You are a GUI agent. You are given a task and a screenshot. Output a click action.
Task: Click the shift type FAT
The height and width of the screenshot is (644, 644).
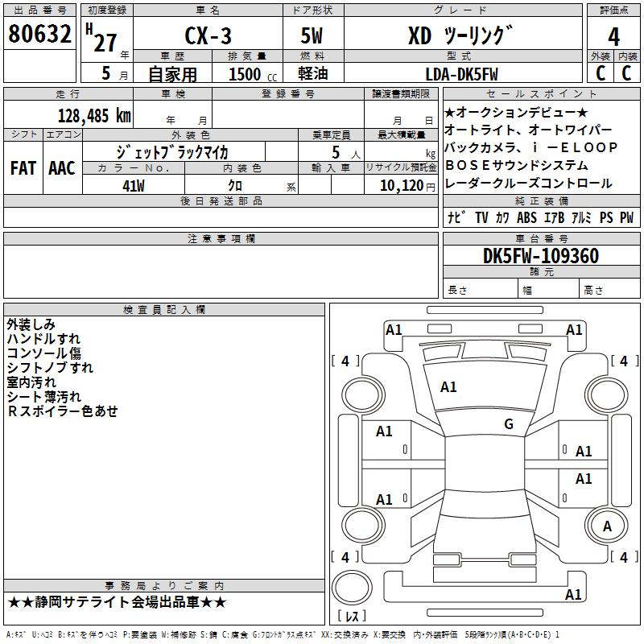[23, 168]
